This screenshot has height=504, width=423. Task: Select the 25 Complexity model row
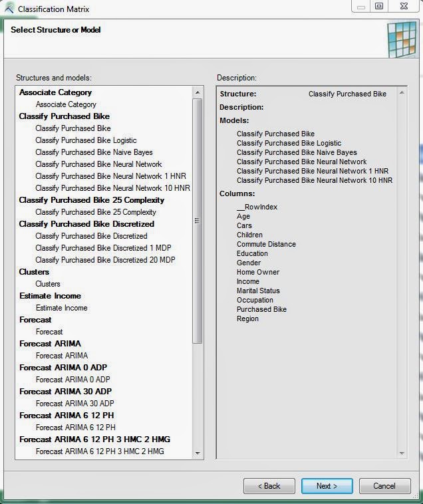(96, 212)
